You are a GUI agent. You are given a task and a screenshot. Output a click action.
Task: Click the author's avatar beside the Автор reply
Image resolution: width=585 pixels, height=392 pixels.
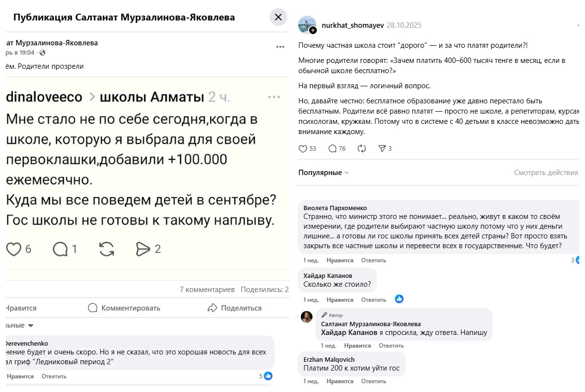click(x=307, y=317)
